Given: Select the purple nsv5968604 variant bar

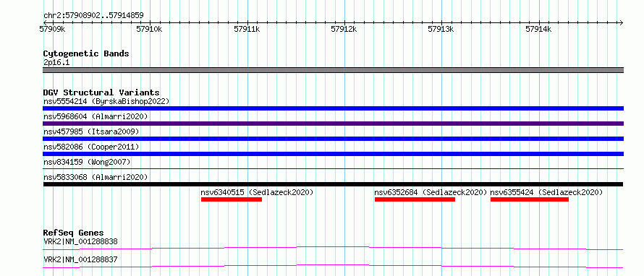Looking at the screenshot, I should pyautogui.click(x=333, y=124).
